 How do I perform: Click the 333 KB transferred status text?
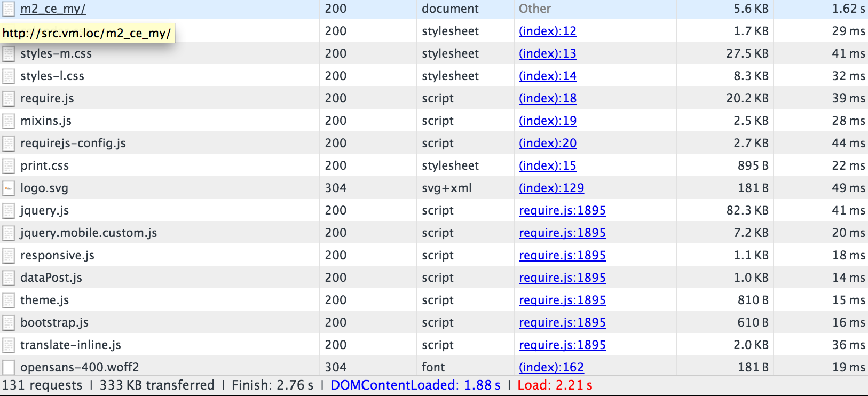tap(157, 385)
